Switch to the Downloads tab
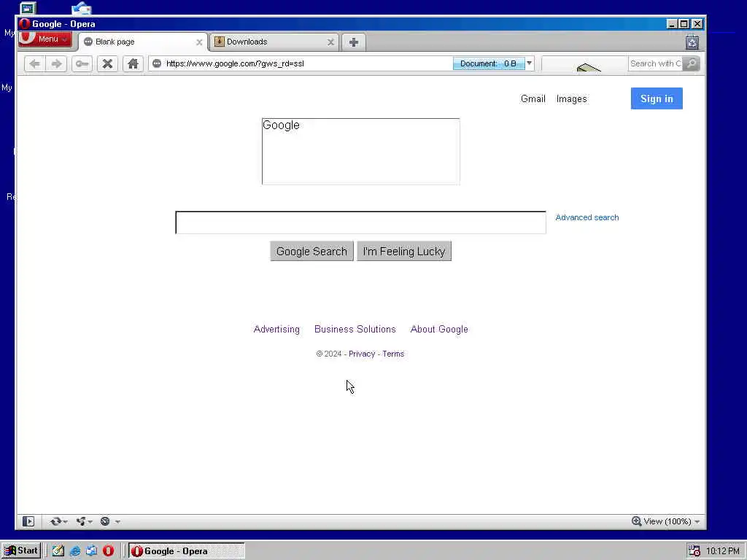 (274, 42)
